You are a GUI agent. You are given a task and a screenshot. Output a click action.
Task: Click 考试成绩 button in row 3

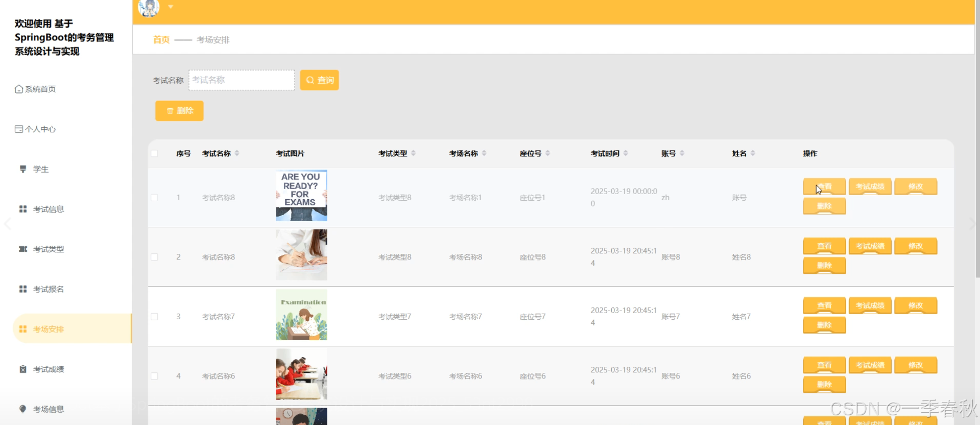coord(870,305)
